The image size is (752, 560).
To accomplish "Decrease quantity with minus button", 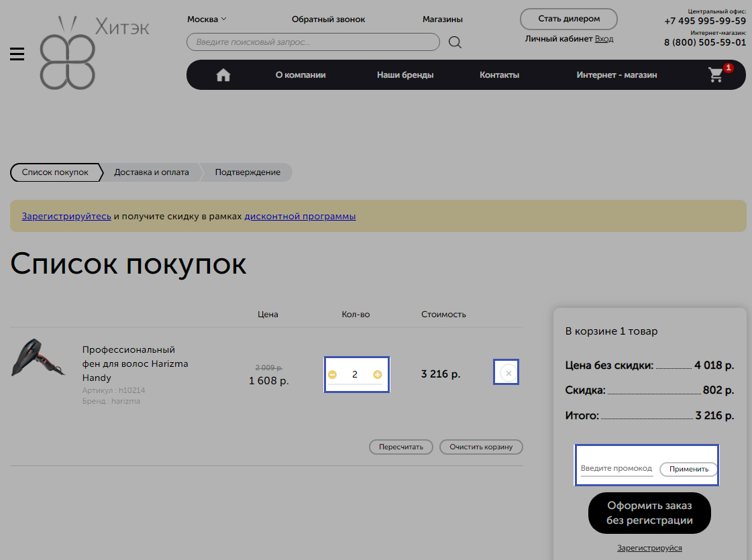I will click(x=332, y=375).
